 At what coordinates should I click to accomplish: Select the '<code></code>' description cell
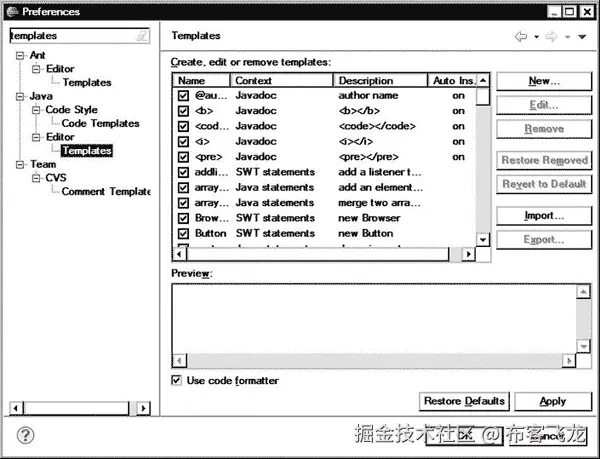pos(377,126)
